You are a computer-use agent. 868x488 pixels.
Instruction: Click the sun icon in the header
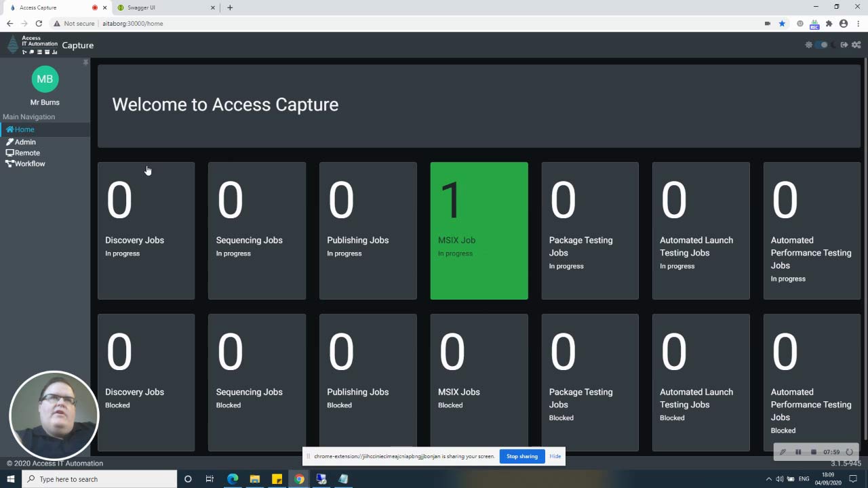point(808,45)
